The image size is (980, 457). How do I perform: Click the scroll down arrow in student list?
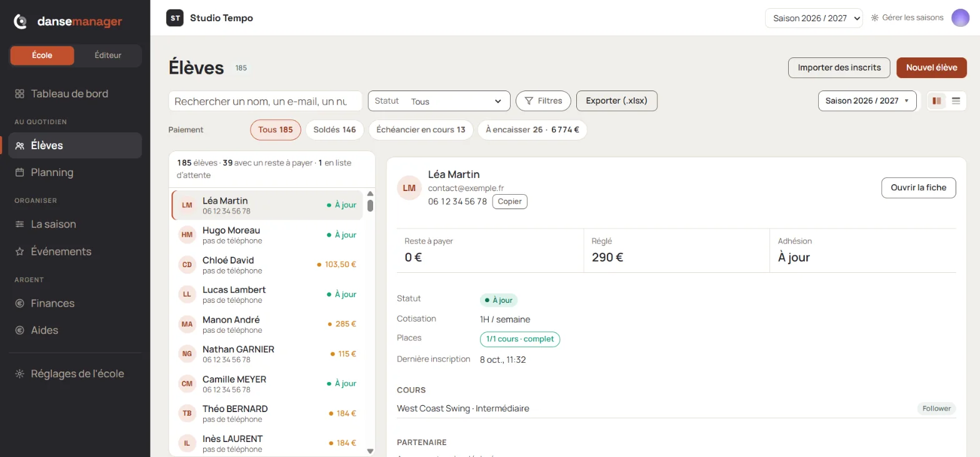pyautogui.click(x=370, y=451)
